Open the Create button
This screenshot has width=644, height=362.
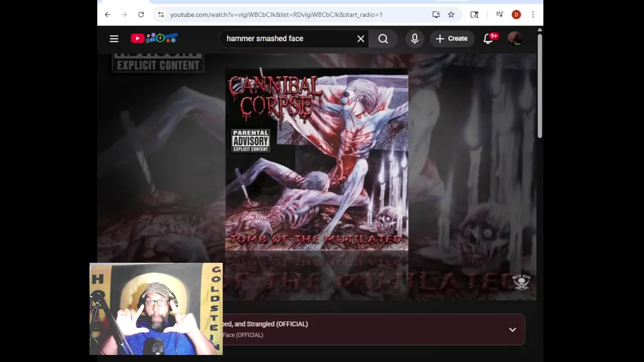(x=452, y=39)
